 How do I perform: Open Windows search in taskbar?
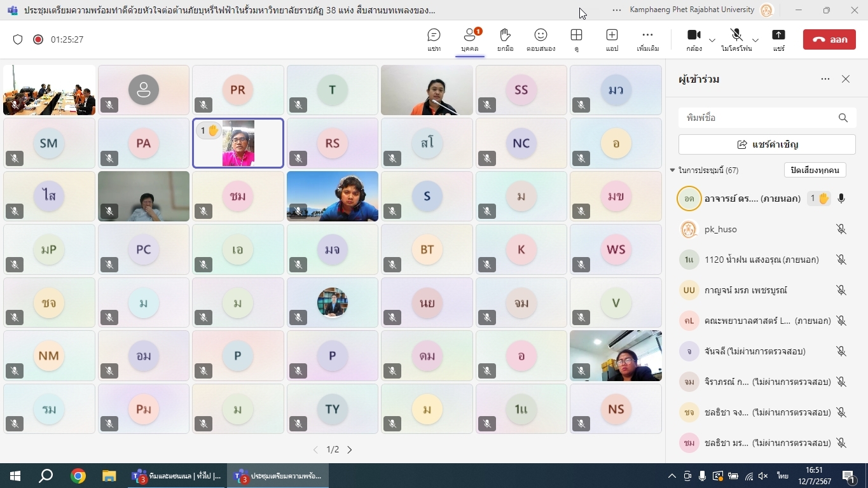pyautogui.click(x=46, y=476)
